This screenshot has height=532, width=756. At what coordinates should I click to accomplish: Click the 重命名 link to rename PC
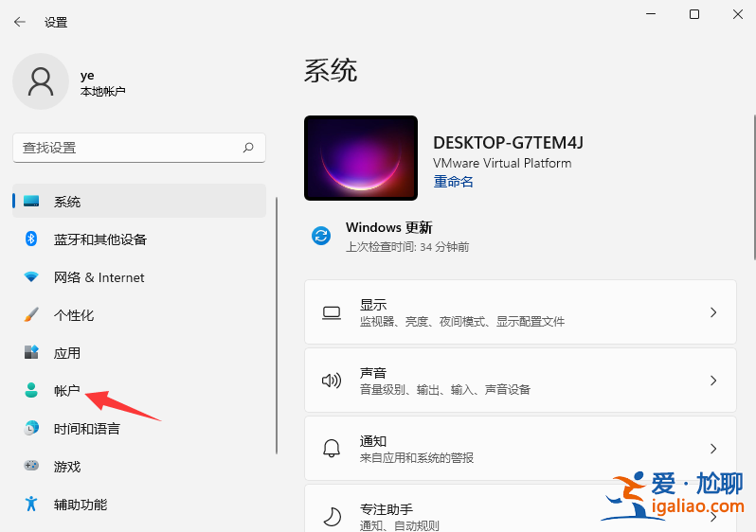(453, 182)
